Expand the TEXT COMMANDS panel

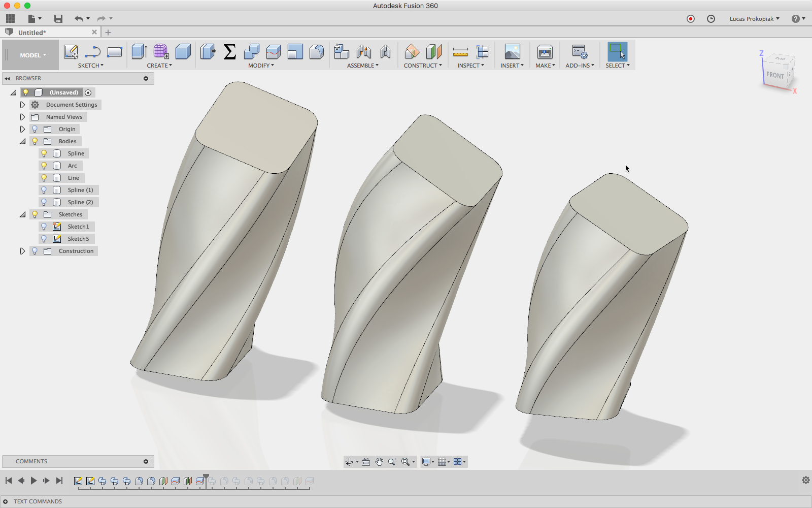5,501
